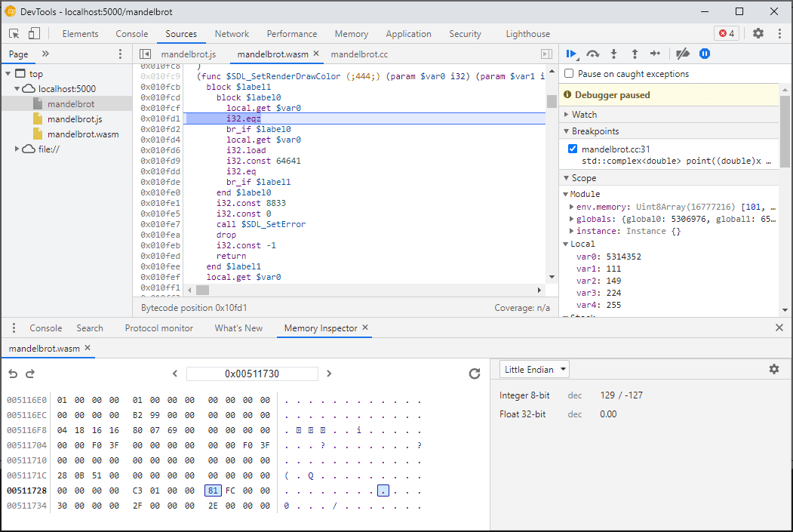Open the Little Endian dropdown
Image resolution: width=793 pixels, height=532 pixels.
pos(533,369)
